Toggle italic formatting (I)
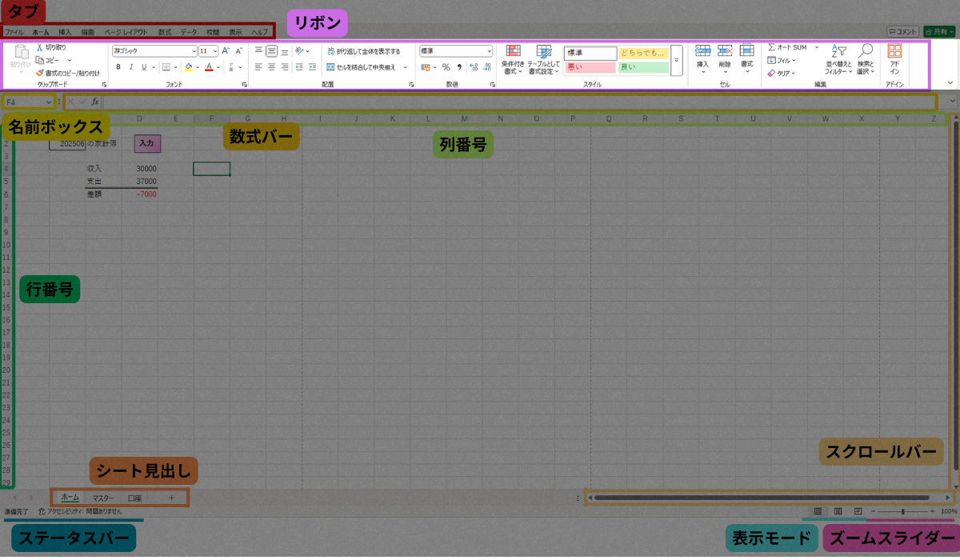The width and height of the screenshot is (960, 560). 130,67
